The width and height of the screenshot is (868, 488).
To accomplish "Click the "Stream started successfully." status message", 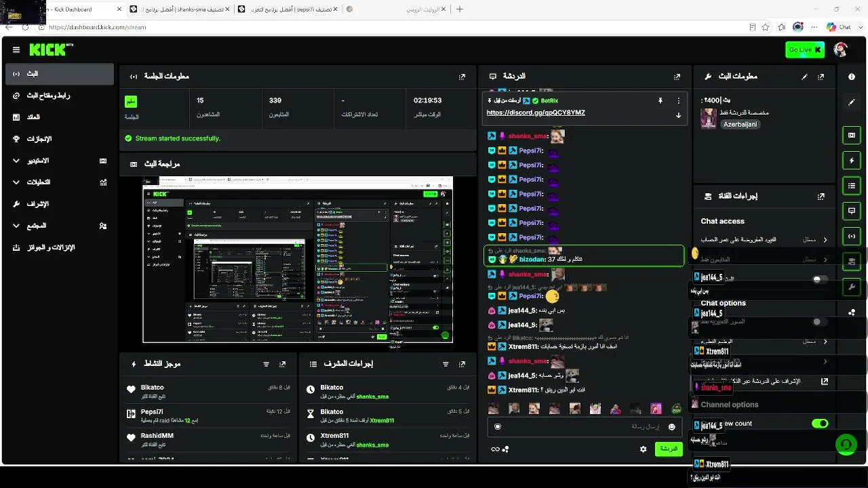I will coord(178,138).
